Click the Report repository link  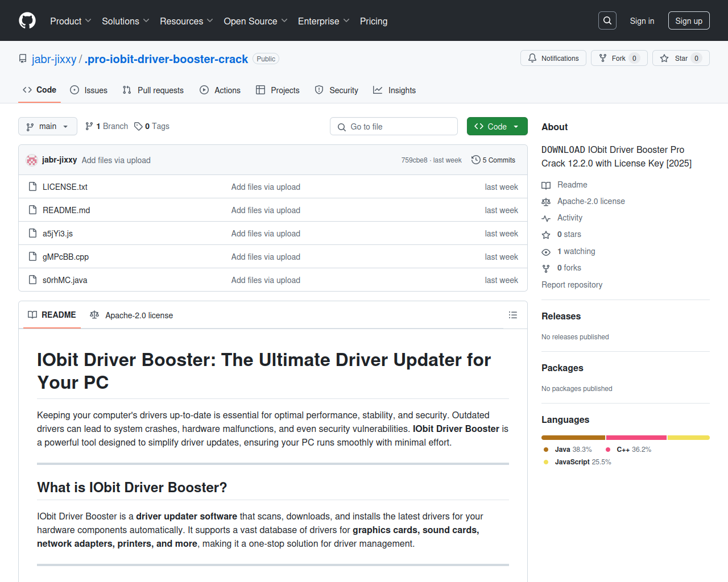point(572,285)
